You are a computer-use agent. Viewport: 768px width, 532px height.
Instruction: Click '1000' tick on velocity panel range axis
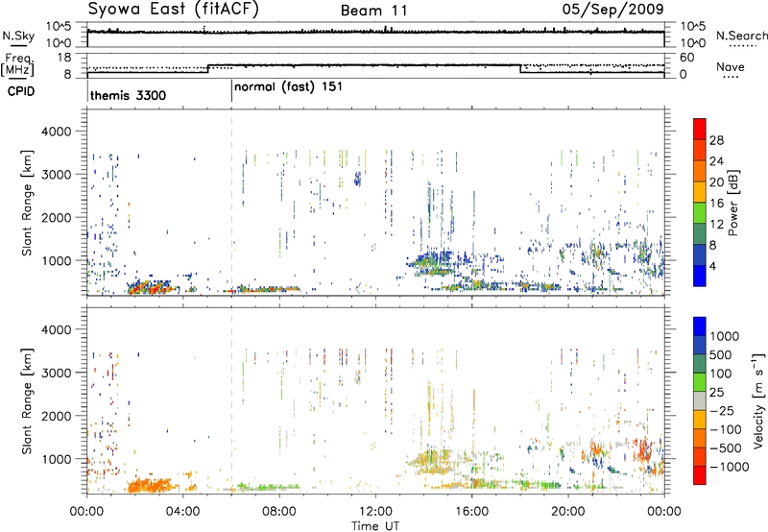click(x=56, y=460)
